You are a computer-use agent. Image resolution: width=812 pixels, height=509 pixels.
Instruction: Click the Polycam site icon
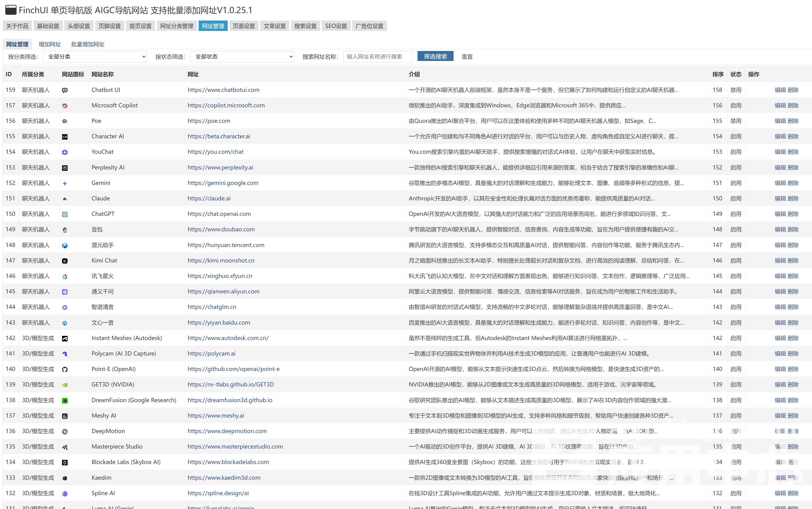coord(65,354)
